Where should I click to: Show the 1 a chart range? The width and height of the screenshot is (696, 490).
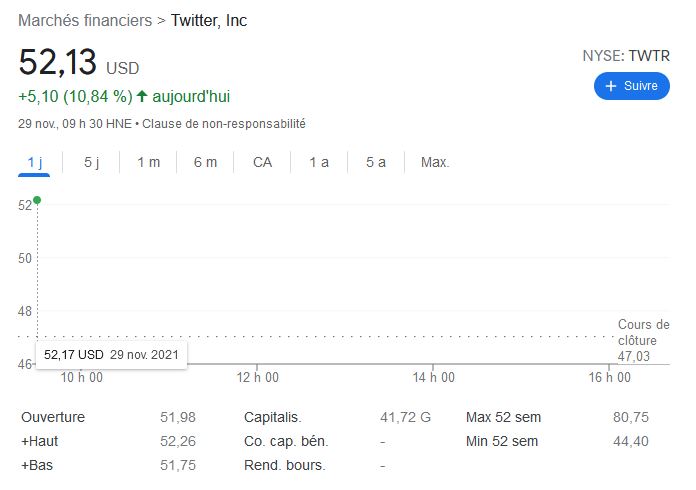pos(319,162)
